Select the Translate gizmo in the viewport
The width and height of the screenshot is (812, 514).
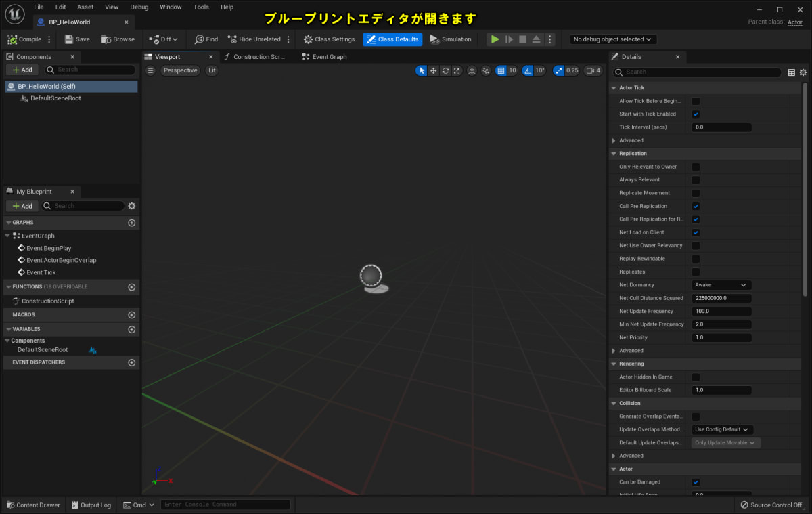pyautogui.click(x=433, y=70)
